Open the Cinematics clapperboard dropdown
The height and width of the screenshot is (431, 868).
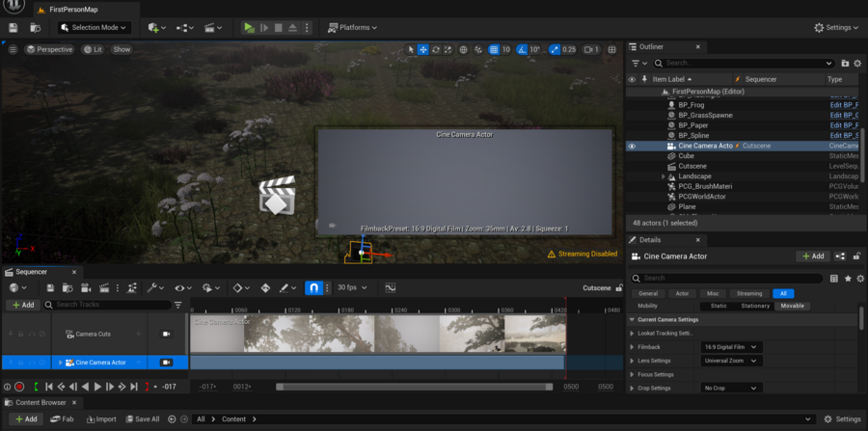click(x=213, y=28)
